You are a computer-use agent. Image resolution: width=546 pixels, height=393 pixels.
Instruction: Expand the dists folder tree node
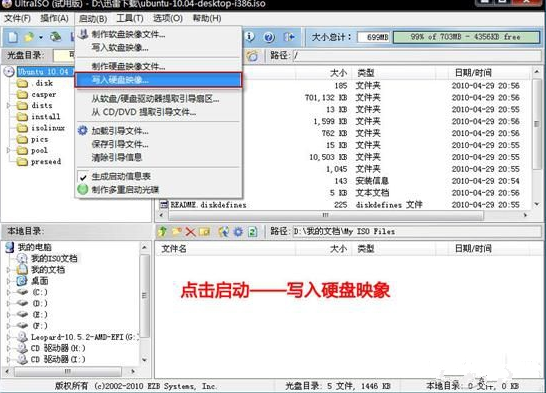point(8,105)
